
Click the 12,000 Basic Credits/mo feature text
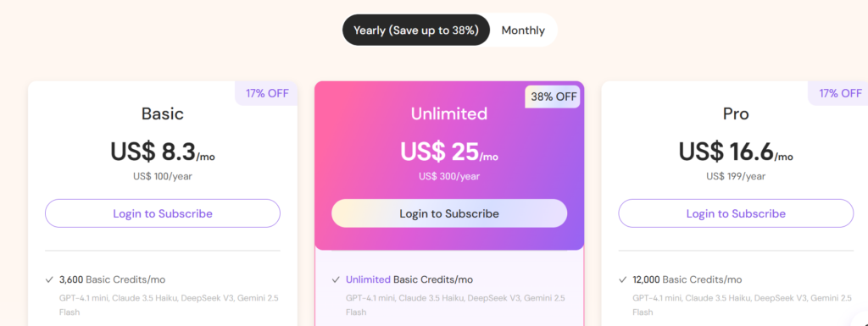687,279
